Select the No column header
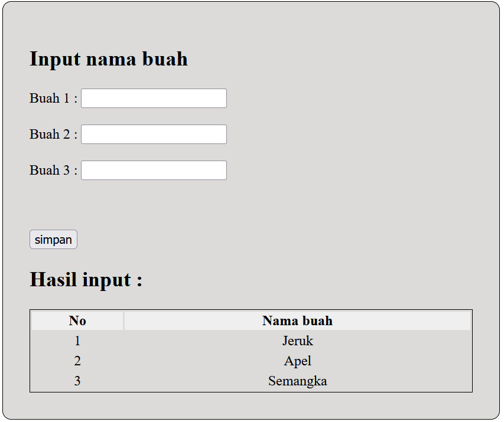The image size is (504, 422). click(77, 320)
